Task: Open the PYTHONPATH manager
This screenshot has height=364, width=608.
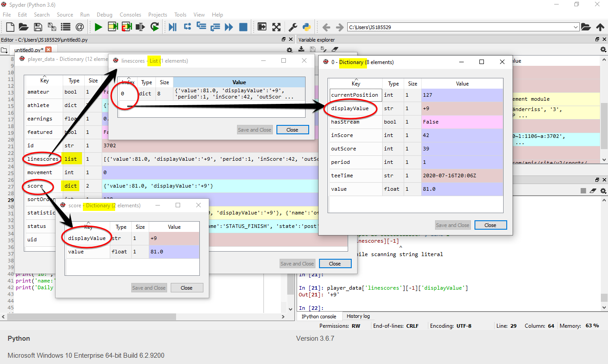Action: (x=306, y=27)
